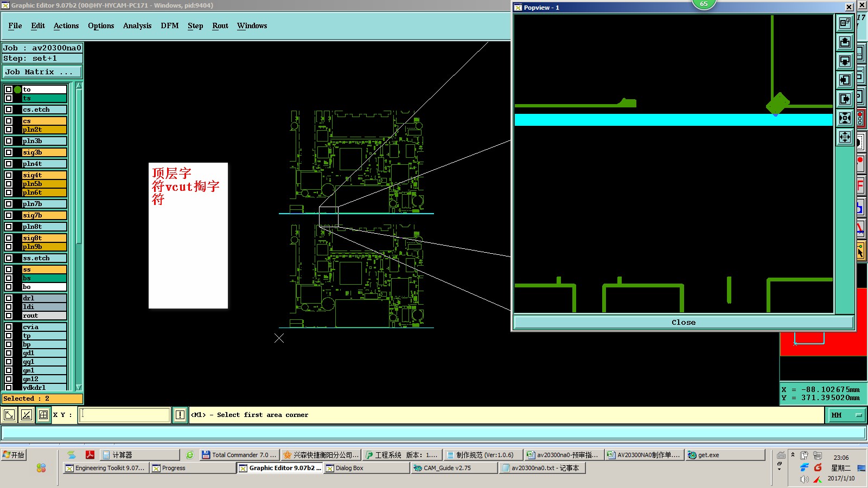The image size is (868, 488).
Task: Click the green 65 badge on Popview title
Action: (704, 4)
